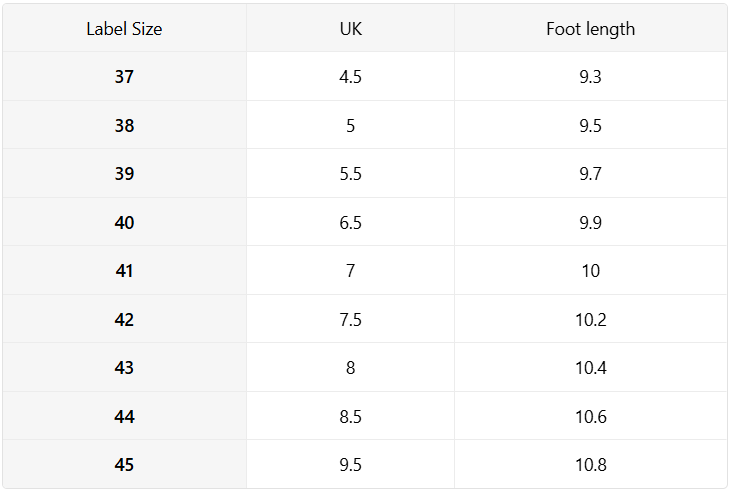Select label size 44 cell
The image size is (730, 490).
click(x=124, y=416)
